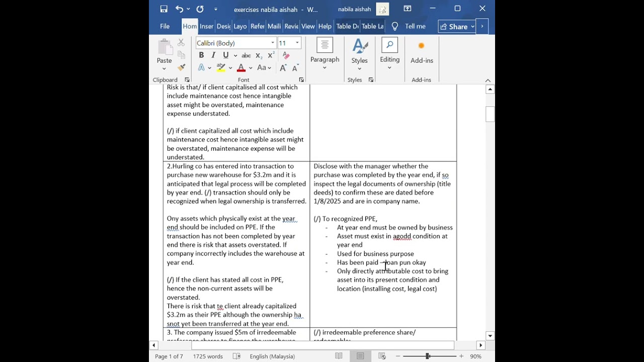Open the Paragraph group button
Viewport: 644px width, 362px height.
(325, 54)
